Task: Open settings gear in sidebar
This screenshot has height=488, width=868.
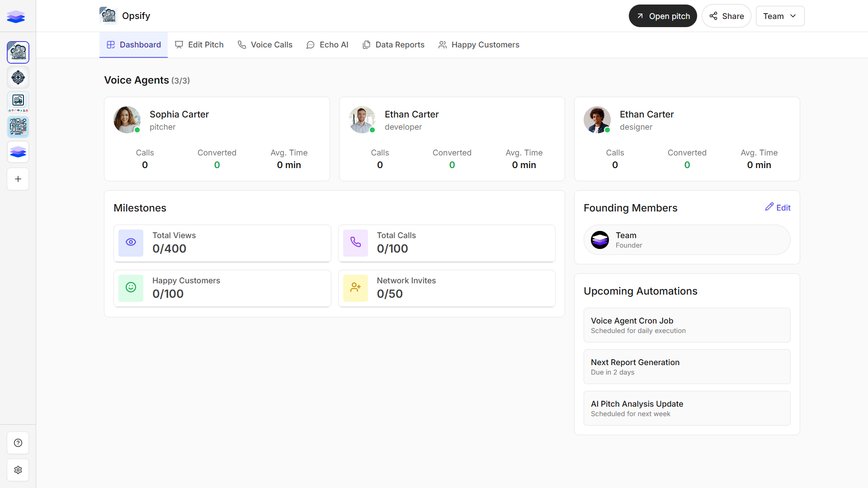Action: pos(18,470)
